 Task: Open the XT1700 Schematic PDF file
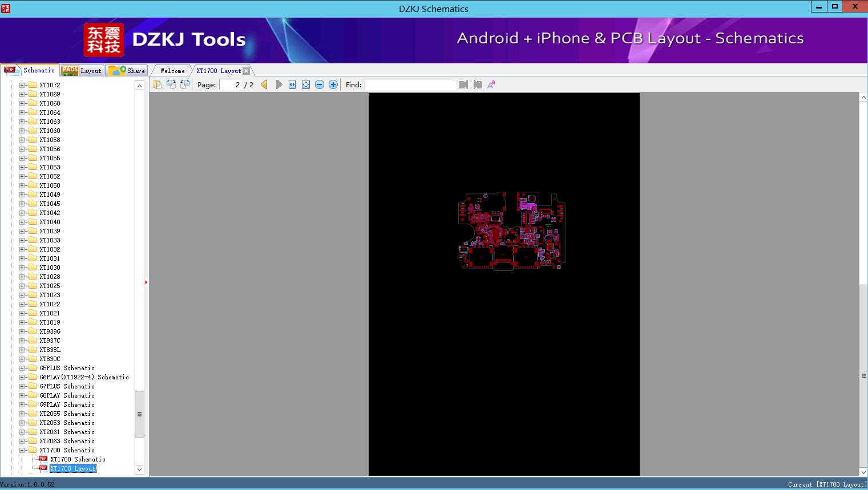(x=78, y=459)
